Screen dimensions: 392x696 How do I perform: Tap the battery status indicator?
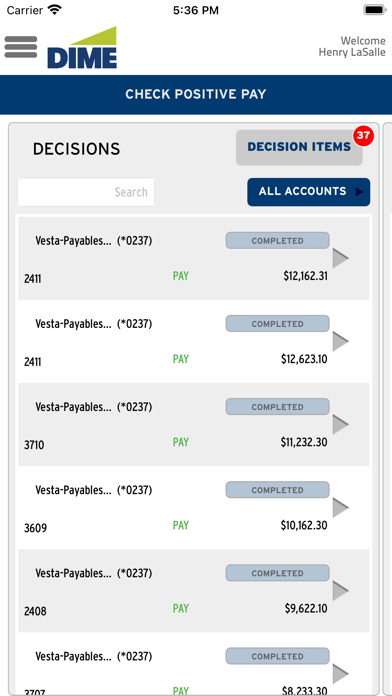(x=375, y=10)
